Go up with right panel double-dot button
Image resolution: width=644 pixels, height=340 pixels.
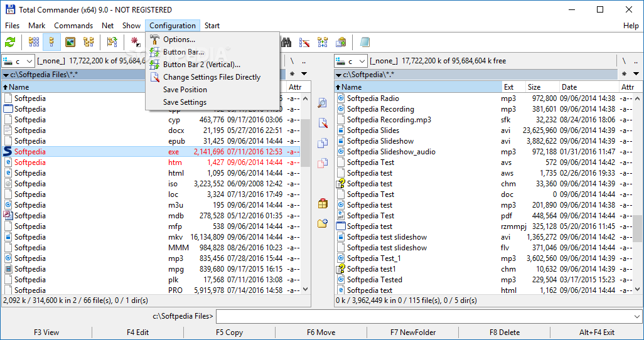(636, 61)
